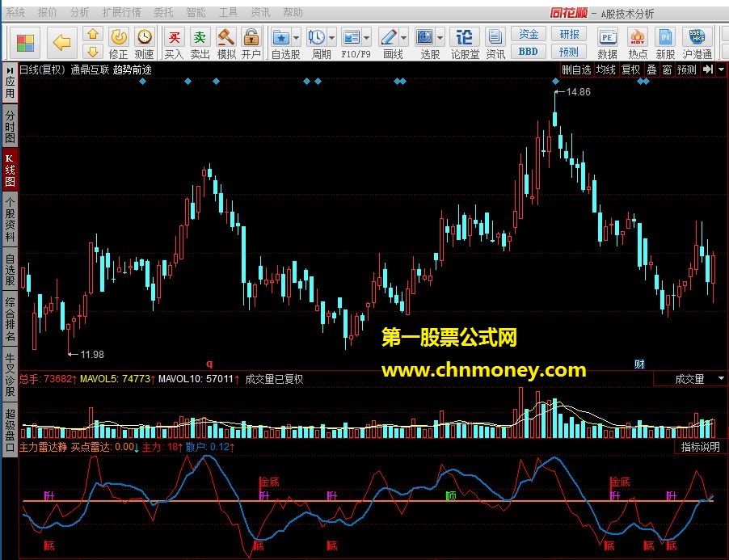This screenshot has height=560, width=729.
Task: Click the red q marker under chart
Action: (209, 364)
